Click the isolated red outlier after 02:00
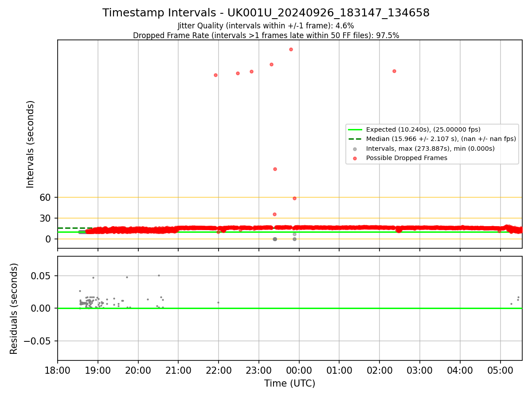Image resolution: width=532 pixels, height=399 pixels. (x=394, y=71)
